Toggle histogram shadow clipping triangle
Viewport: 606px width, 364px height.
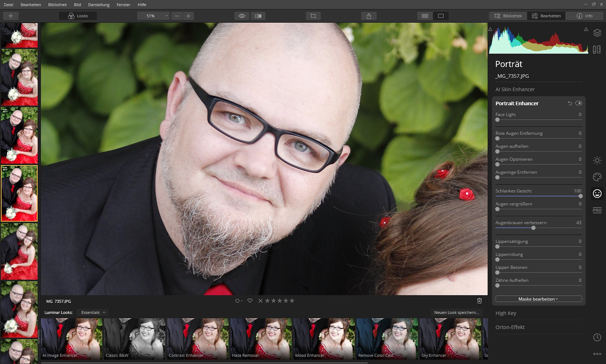click(x=490, y=29)
